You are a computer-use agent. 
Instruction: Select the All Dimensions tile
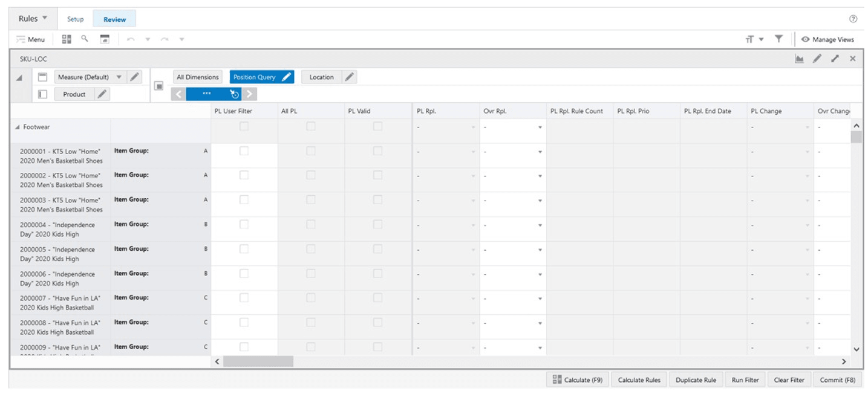pos(198,77)
